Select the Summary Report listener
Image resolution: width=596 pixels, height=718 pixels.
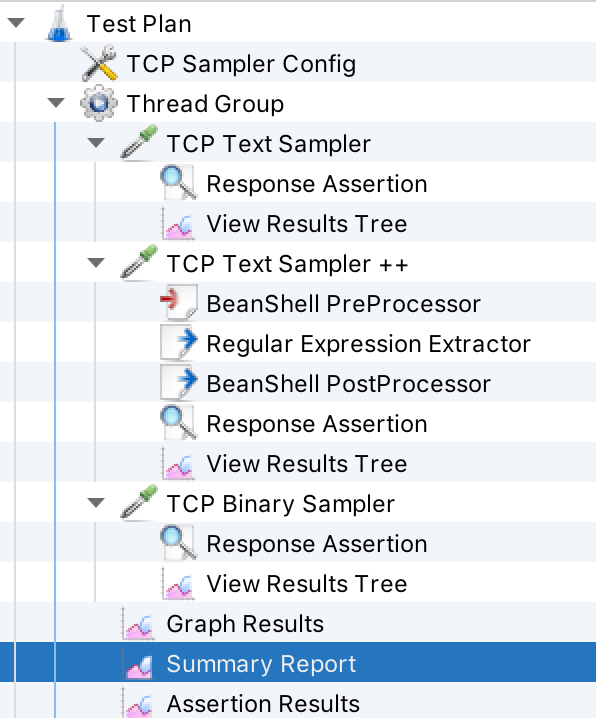[298, 662]
